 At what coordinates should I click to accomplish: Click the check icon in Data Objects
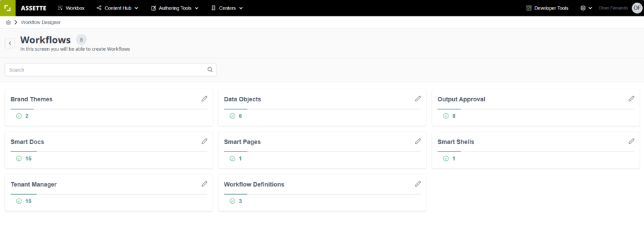(233, 116)
